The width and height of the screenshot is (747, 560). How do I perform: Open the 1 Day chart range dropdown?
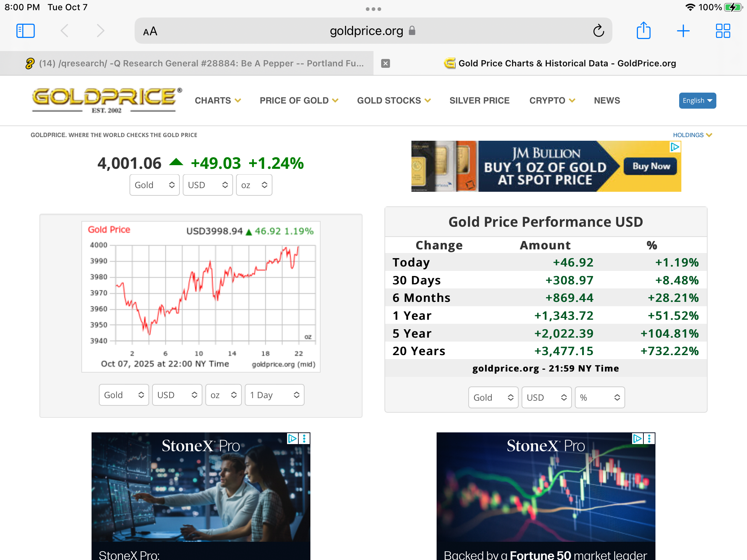point(274,395)
